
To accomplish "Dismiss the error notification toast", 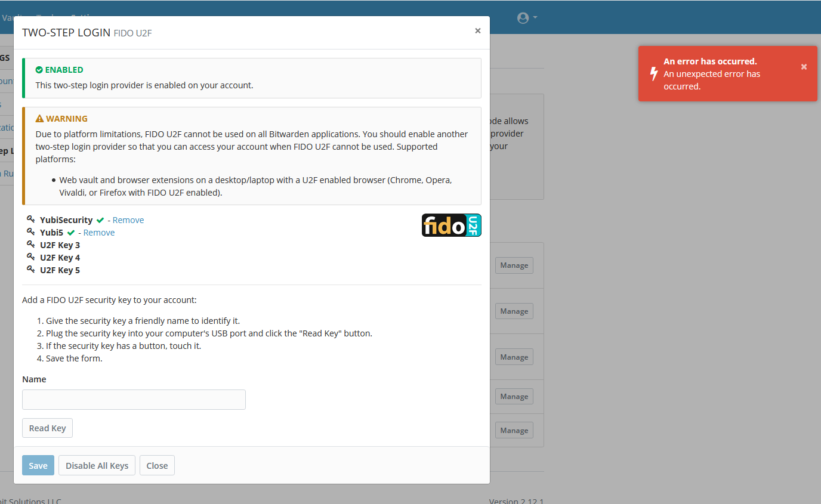I will tap(804, 67).
